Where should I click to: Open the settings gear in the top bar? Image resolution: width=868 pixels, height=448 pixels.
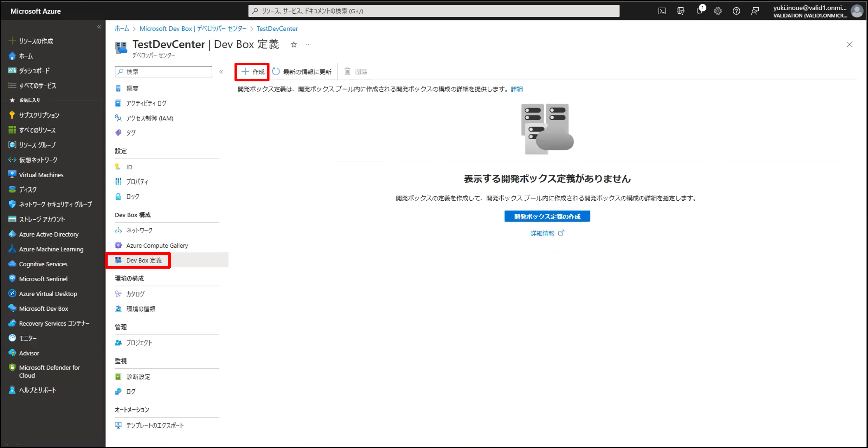[x=718, y=11]
